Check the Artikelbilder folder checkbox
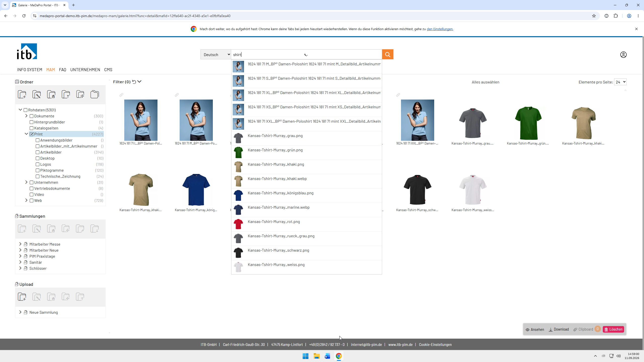The width and height of the screenshot is (644, 362). (x=37, y=152)
